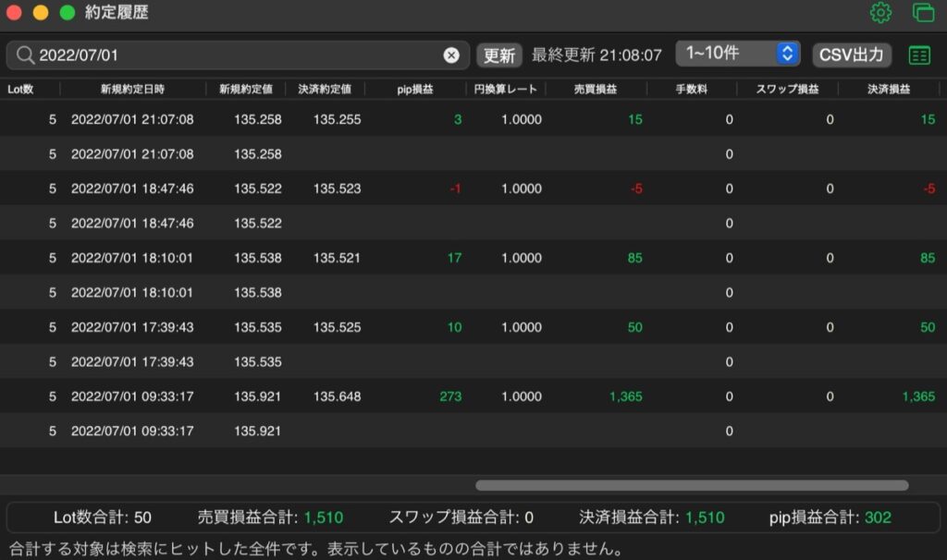Click the horizontal scrollbar thumb

coord(692,485)
